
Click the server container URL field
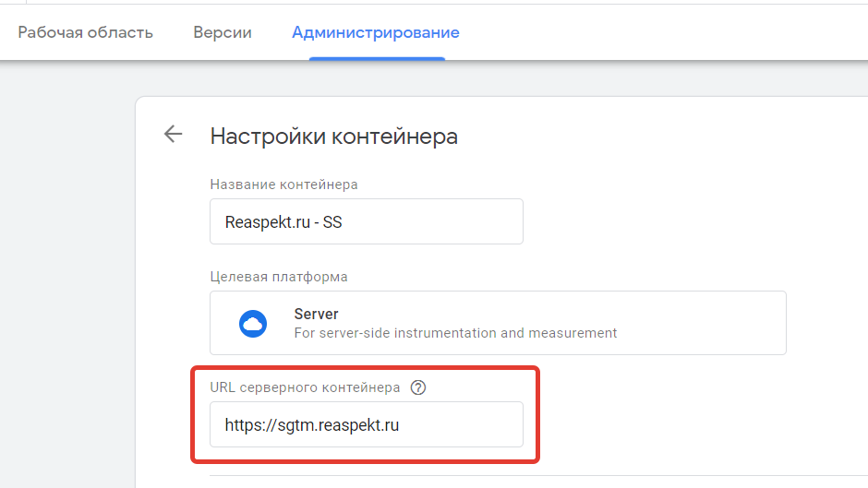[x=366, y=424]
